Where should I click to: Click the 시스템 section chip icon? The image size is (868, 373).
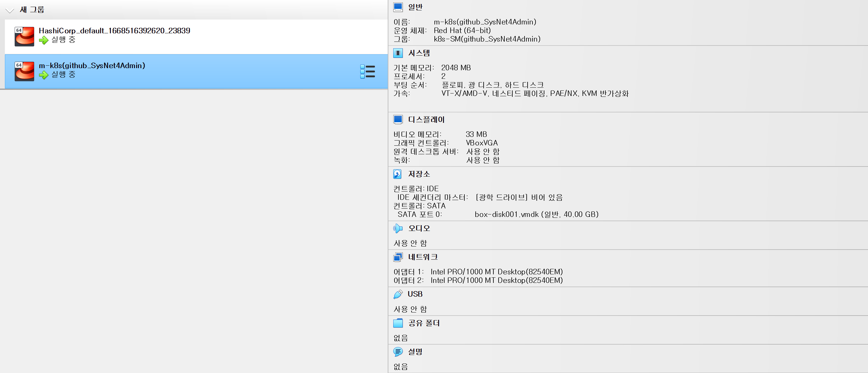pyautogui.click(x=398, y=53)
